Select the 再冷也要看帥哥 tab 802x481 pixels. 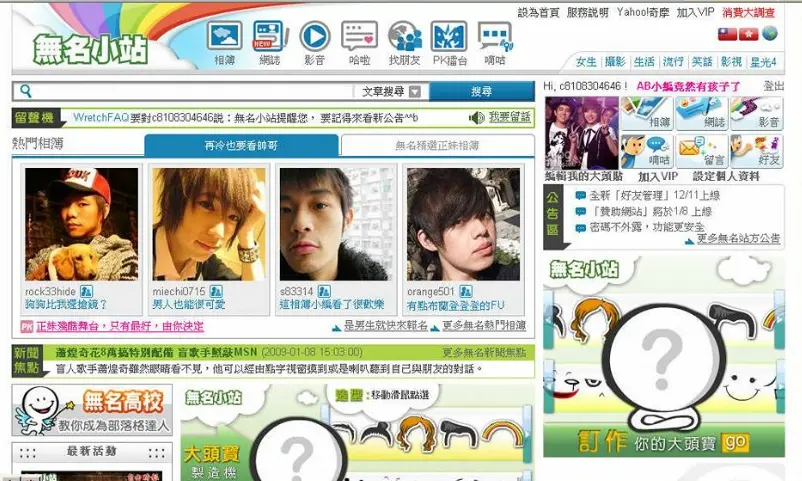(x=241, y=146)
